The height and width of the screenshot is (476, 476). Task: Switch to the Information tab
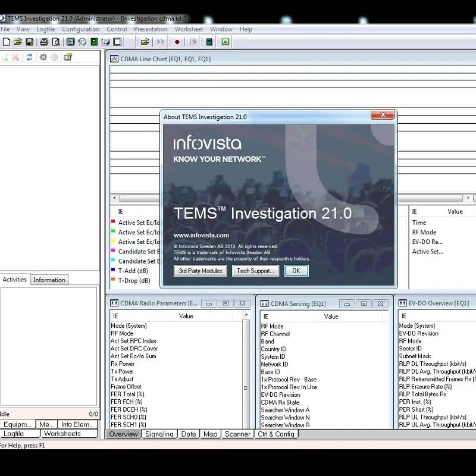(49, 280)
